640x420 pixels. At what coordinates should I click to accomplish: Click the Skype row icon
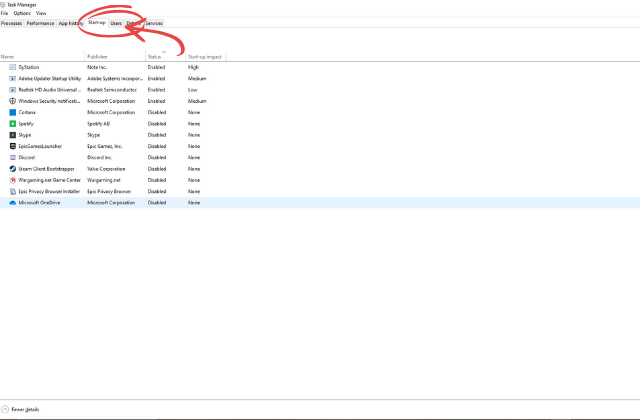13,135
